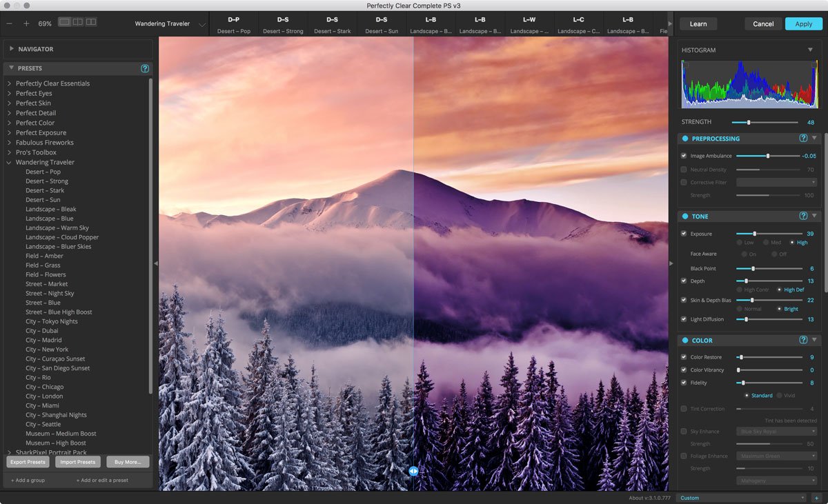The width and height of the screenshot is (828, 504).
Task: Collapse the Presets panel triangle
Action: (x=12, y=68)
